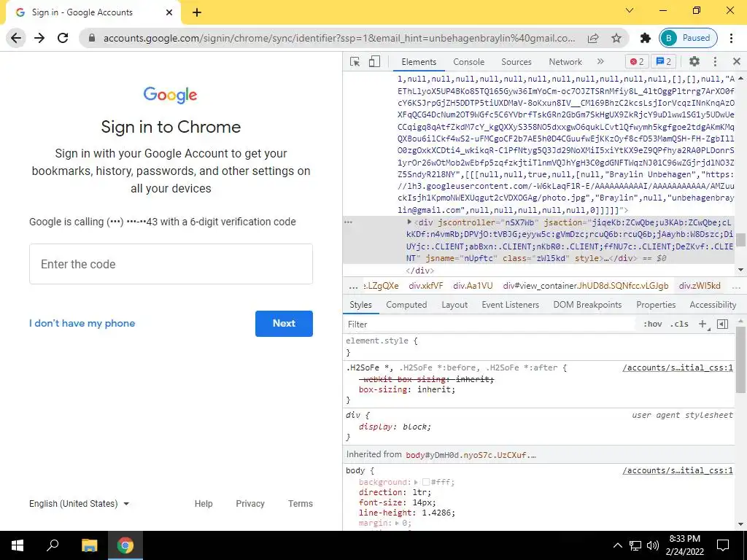Click the breadcrumb left overflow ellipsis
Viewport: 747px width, 560px height.
[353, 286]
